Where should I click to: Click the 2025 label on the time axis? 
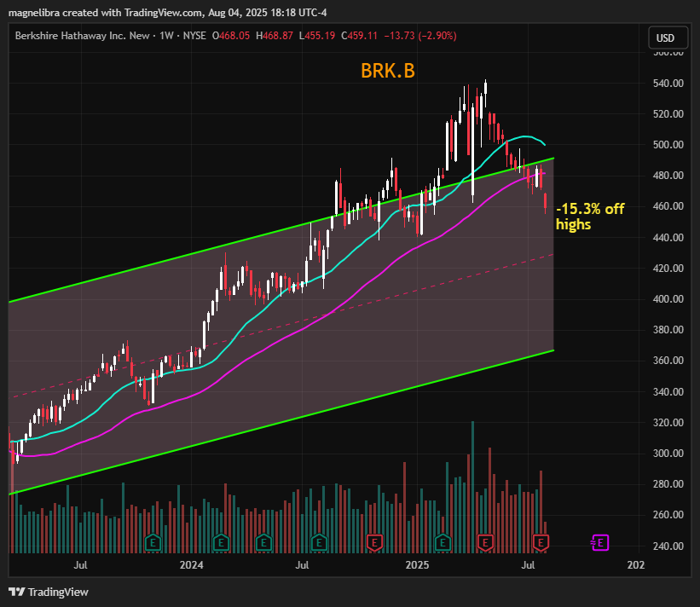coord(417,565)
